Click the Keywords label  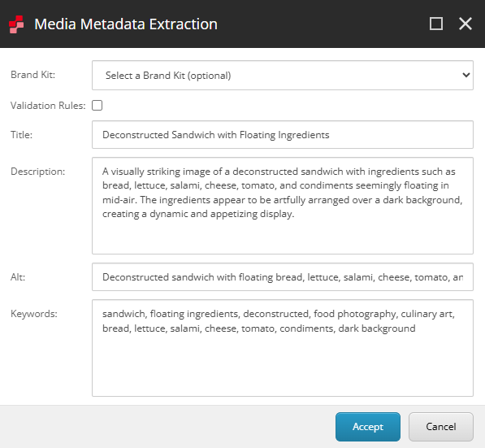coord(34,314)
